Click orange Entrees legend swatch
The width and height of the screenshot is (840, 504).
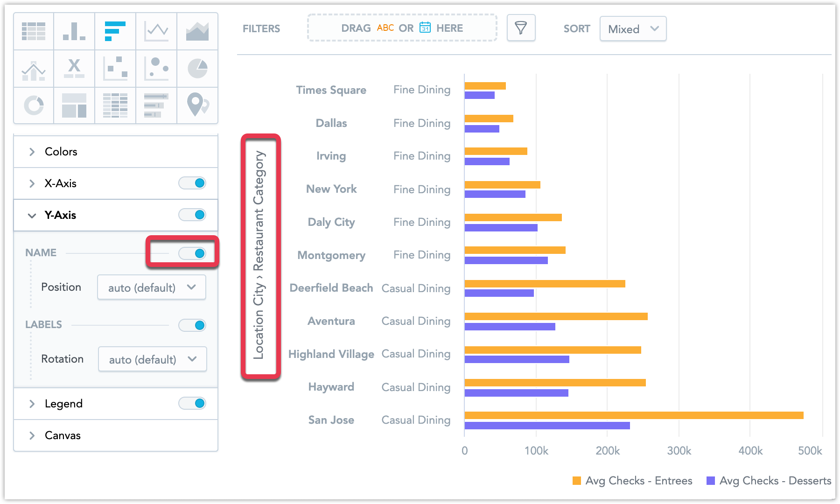[x=577, y=481]
